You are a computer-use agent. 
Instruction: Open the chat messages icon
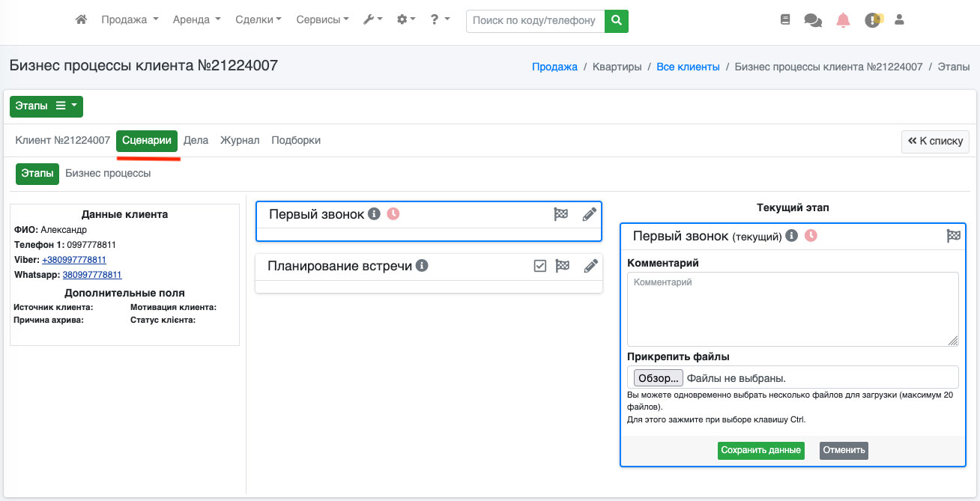coord(813,20)
